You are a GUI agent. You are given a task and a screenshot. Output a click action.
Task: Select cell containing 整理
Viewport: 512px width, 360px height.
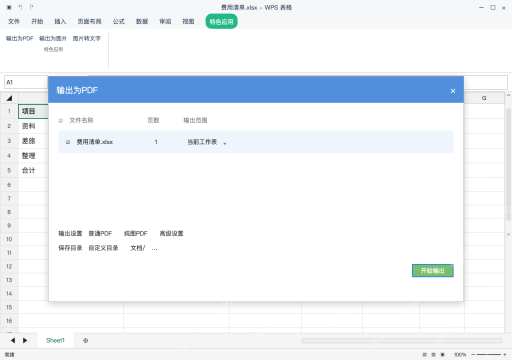pos(33,156)
